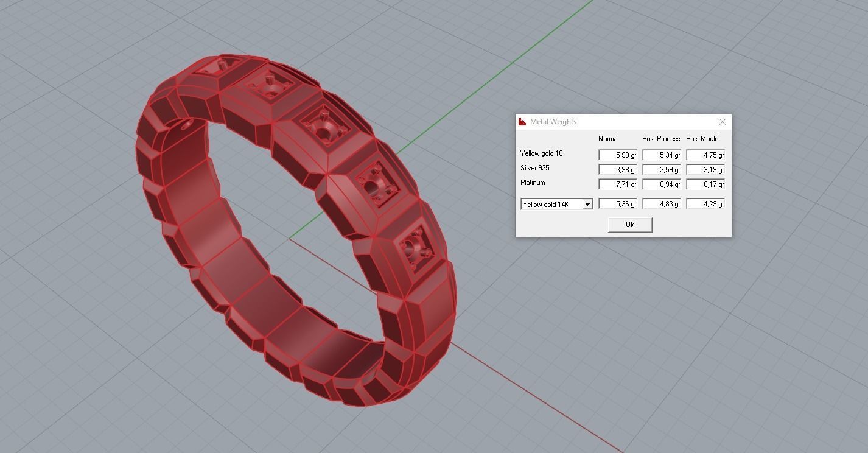Select Platinum Post-Process weight field
Image resolution: width=868 pixels, height=453 pixels.
662,184
